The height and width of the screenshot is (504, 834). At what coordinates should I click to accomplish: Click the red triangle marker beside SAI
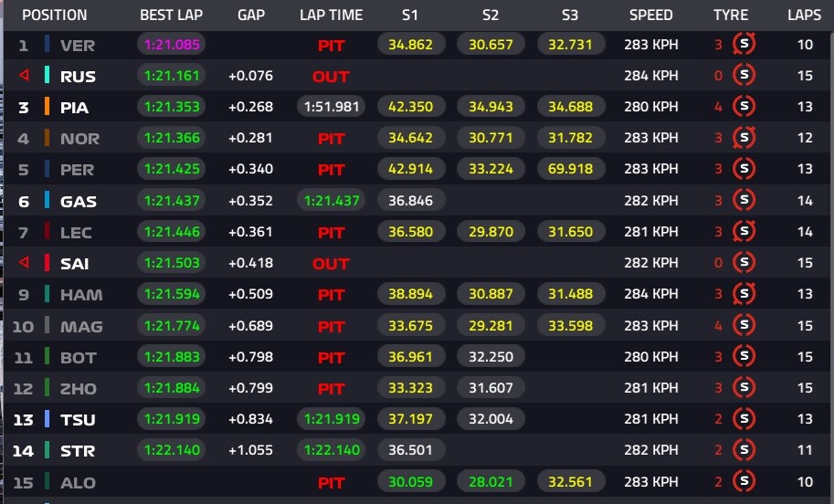(24, 263)
